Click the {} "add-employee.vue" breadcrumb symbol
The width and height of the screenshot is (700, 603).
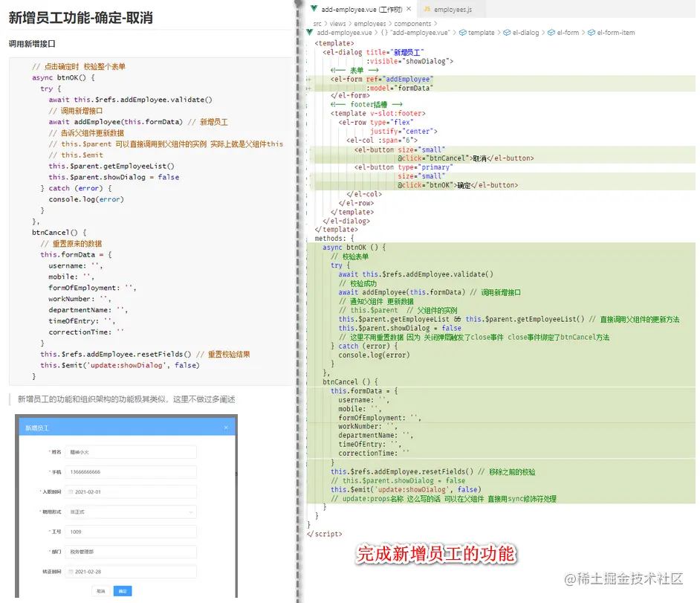click(415, 33)
